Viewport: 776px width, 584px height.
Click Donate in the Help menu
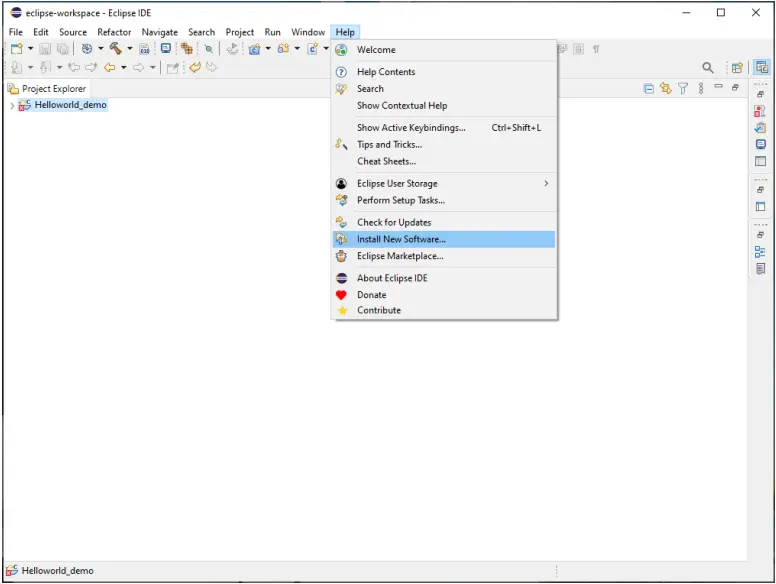(444, 294)
